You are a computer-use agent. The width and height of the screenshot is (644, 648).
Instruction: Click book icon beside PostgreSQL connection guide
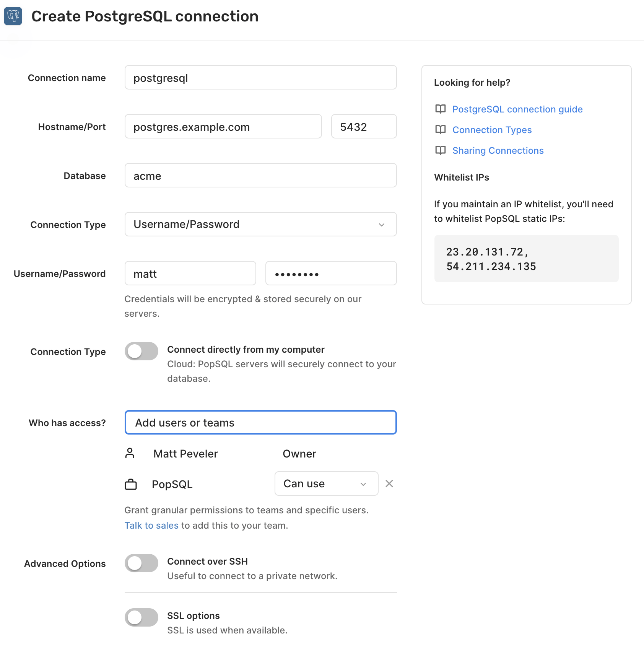click(x=441, y=109)
